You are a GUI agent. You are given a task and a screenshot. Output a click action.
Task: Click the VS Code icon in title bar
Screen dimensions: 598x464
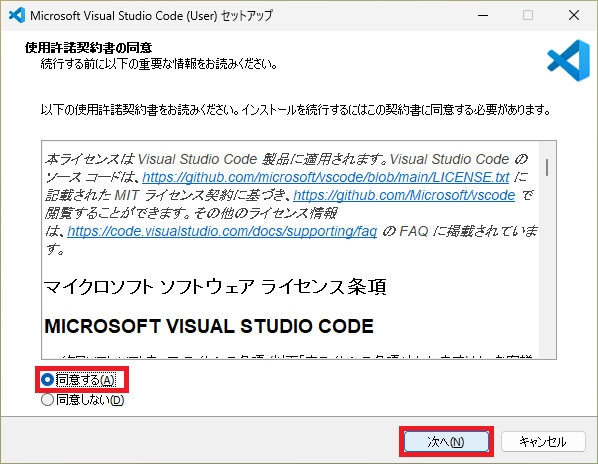(x=17, y=15)
